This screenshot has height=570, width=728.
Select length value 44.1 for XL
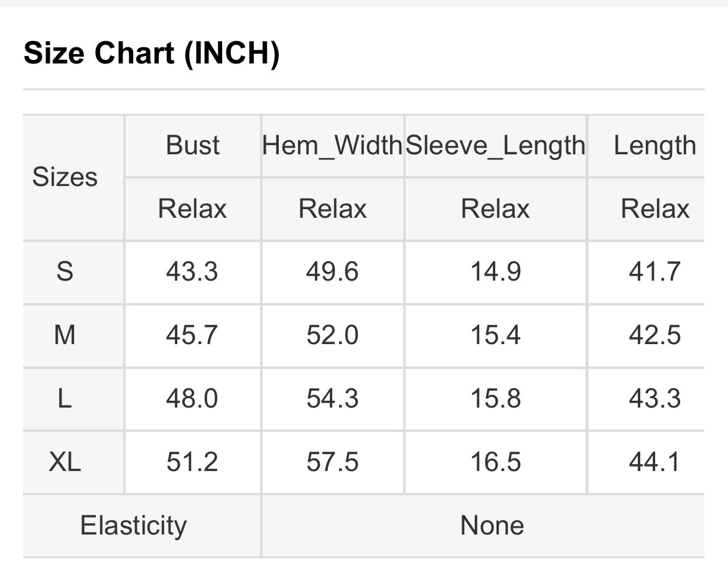[655, 462]
